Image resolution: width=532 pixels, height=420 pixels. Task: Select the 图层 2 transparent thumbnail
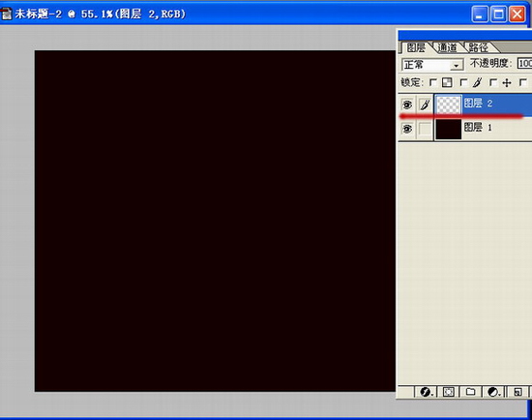point(449,105)
